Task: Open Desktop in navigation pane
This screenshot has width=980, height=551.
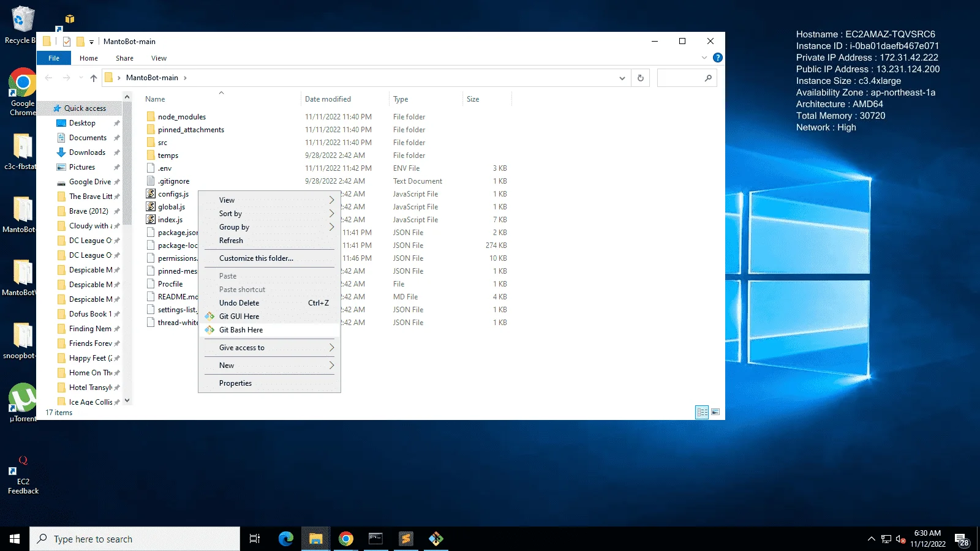Action: point(82,123)
